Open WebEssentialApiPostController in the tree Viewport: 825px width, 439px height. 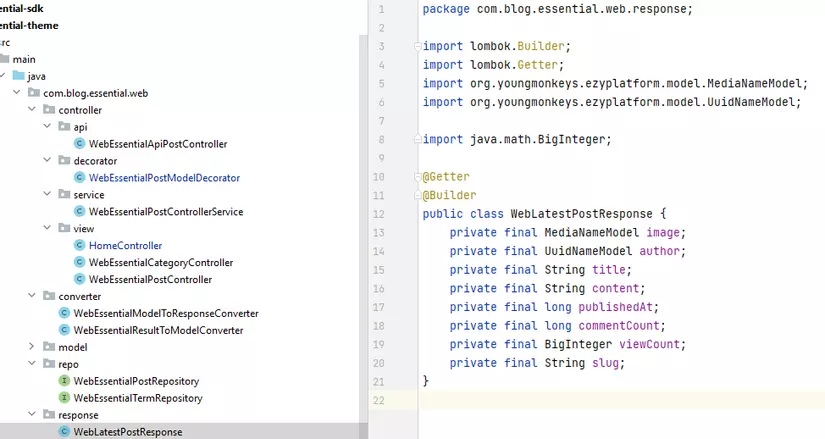[158, 144]
